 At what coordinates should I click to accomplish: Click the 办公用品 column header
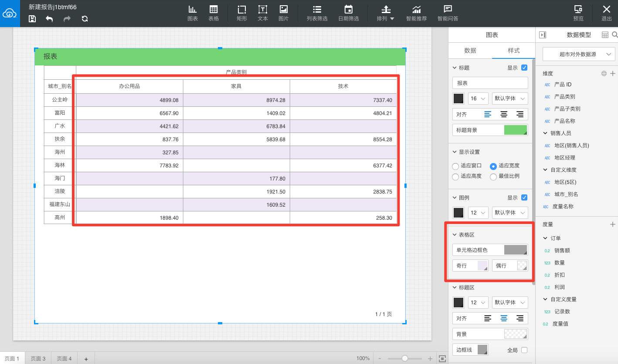click(129, 86)
